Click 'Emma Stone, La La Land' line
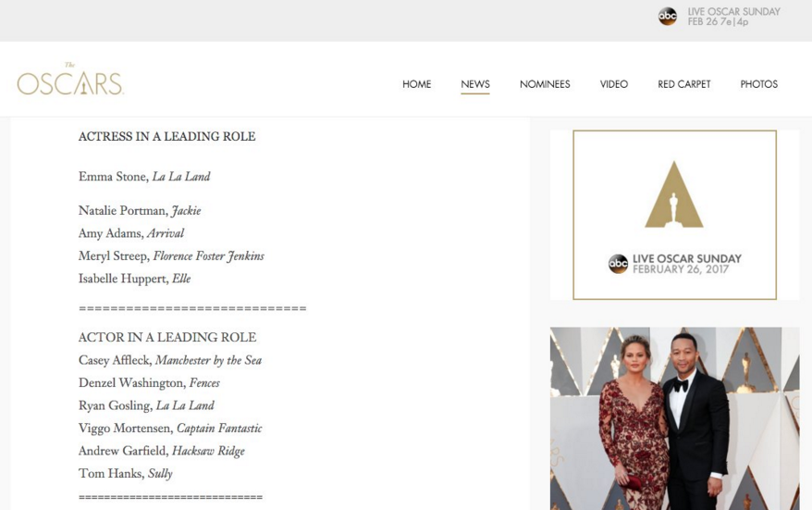812x510 pixels. (144, 177)
